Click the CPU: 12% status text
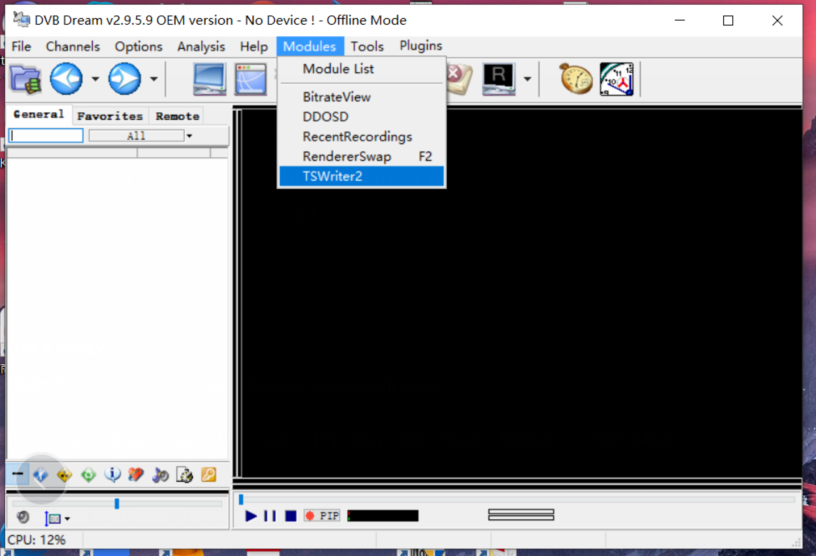Viewport: 816px width, 556px height. click(x=36, y=540)
